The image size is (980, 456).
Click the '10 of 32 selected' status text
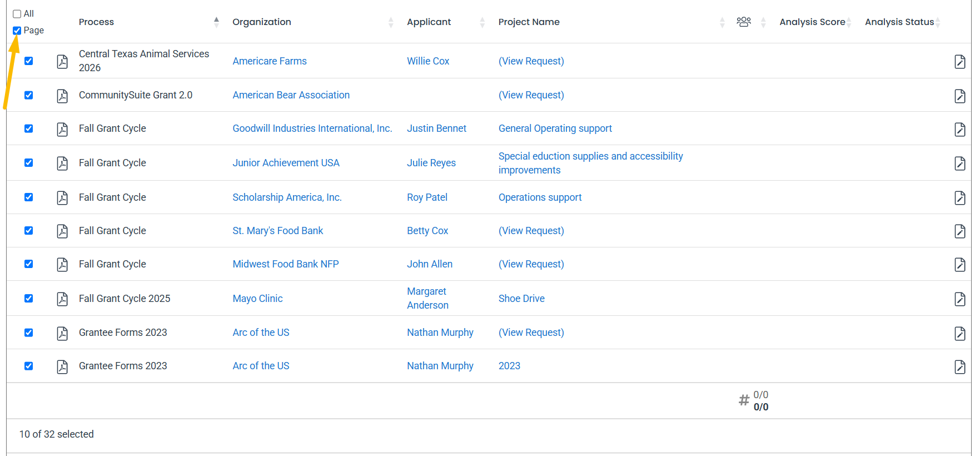coord(57,434)
